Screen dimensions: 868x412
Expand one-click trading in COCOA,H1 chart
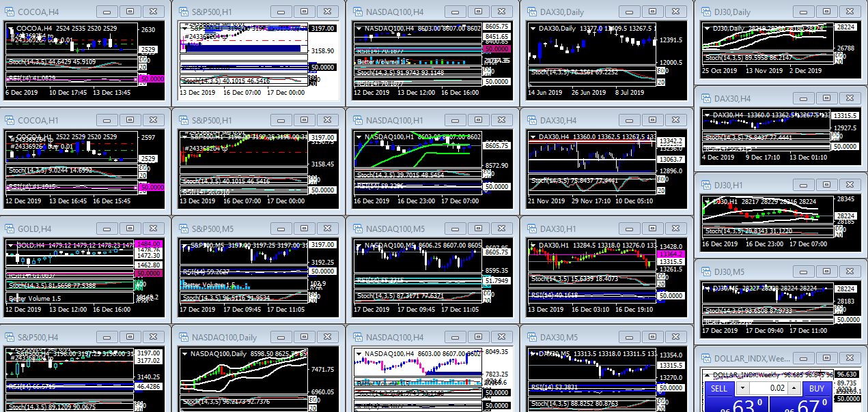10,137
